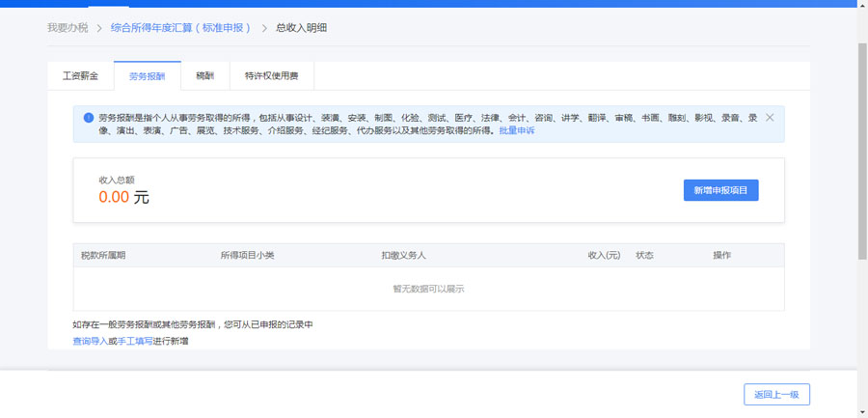Click the 查询导入 link
The height and width of the screenshot is (418, 868).
(x=90, y=342)
